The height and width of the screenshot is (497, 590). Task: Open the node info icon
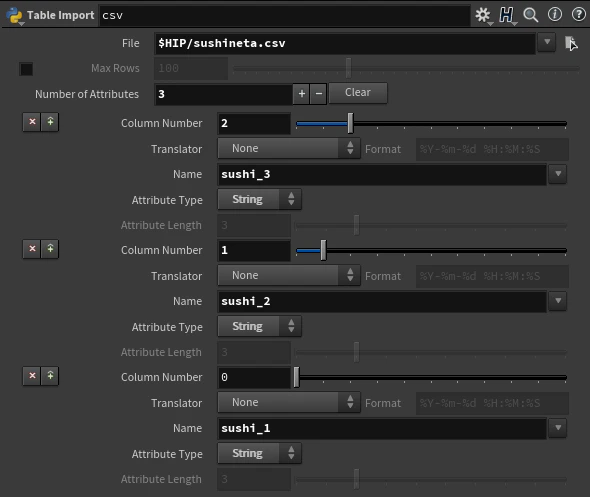[555, 15]
